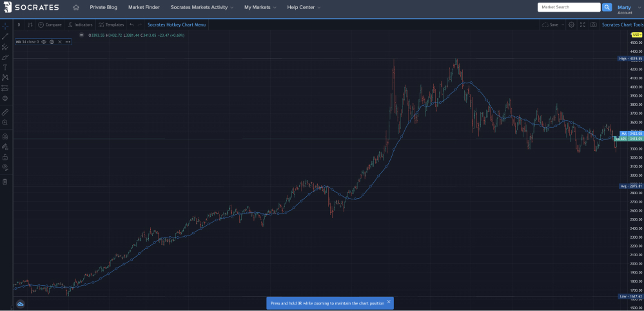Select the XABCD pattern tool

coord(5,77)
